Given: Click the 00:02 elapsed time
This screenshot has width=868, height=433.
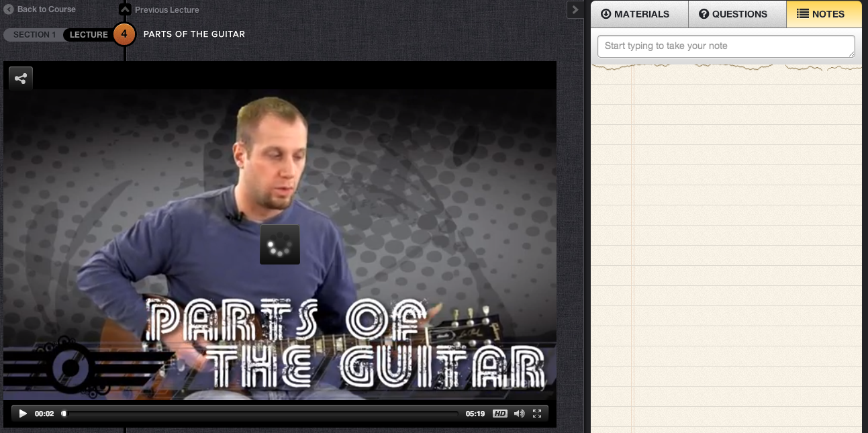Looking at the screenshot, I should click(x=44, y=414).
